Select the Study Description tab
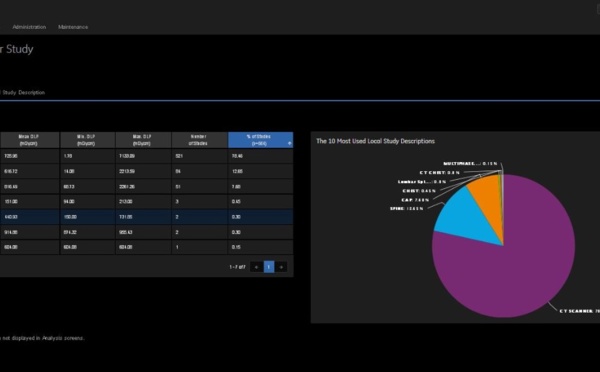600x372 pixels. [23, 93]
